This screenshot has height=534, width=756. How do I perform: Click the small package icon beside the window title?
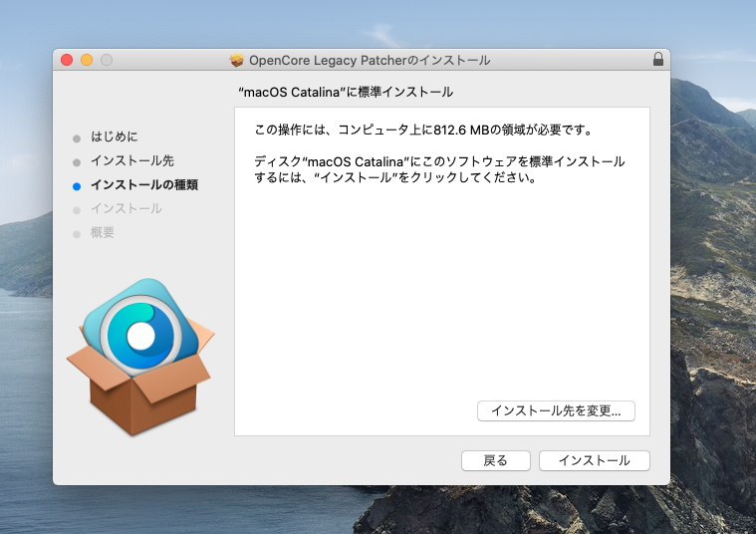(237, 60)
